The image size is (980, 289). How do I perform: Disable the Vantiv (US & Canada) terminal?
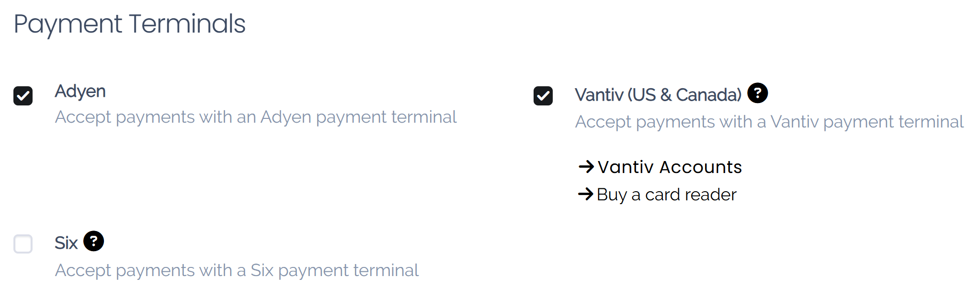click(x=544, y=95)
